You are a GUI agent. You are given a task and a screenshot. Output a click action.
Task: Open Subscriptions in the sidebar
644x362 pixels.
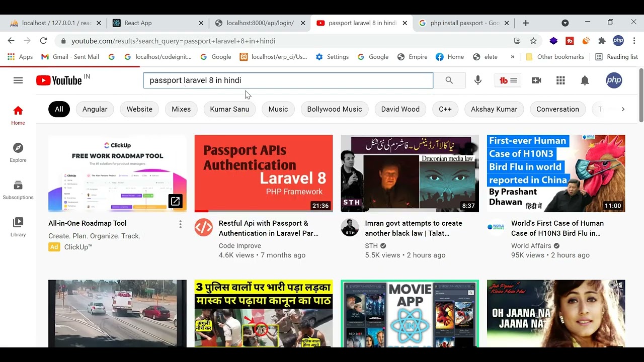click(x=18, y=190)
